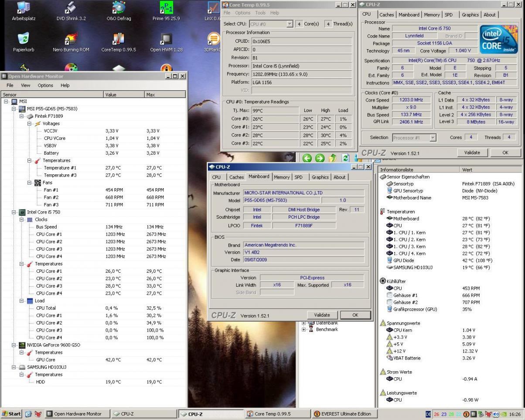525x420 pixels.
Task: Click the Wert column header in EVEREST
Action: click(491, 170)
